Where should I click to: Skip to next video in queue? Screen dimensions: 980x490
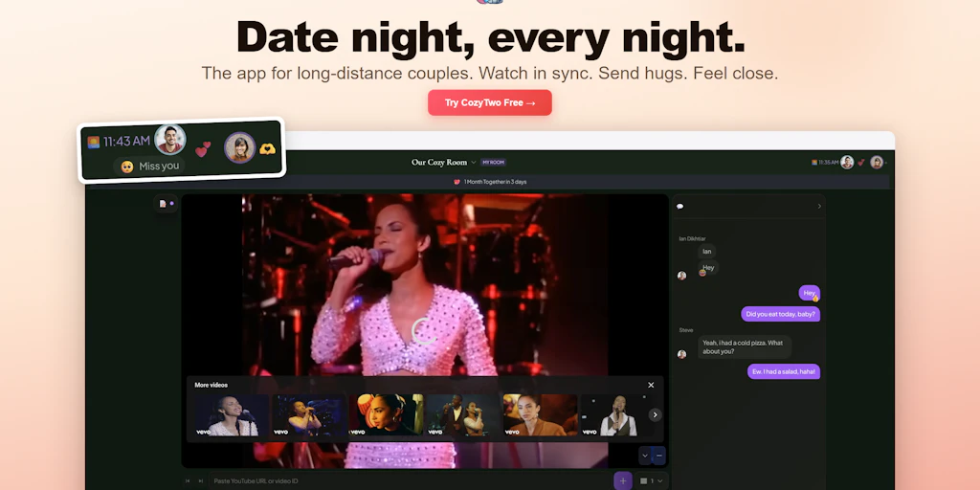[x=201, y=480]
